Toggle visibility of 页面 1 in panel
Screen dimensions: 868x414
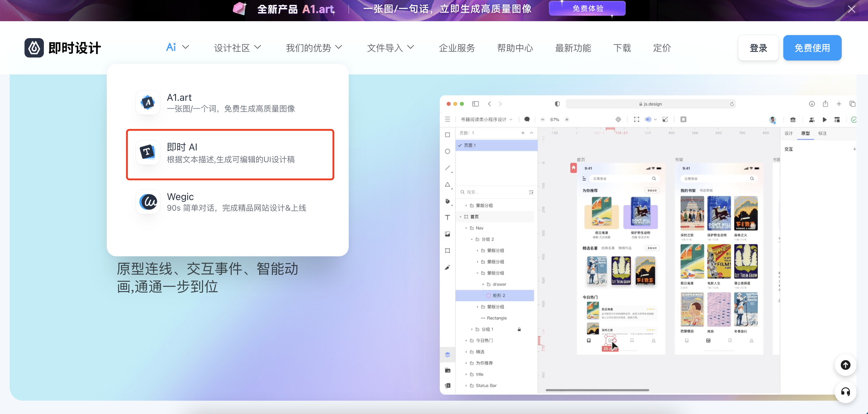click(460, 145)
